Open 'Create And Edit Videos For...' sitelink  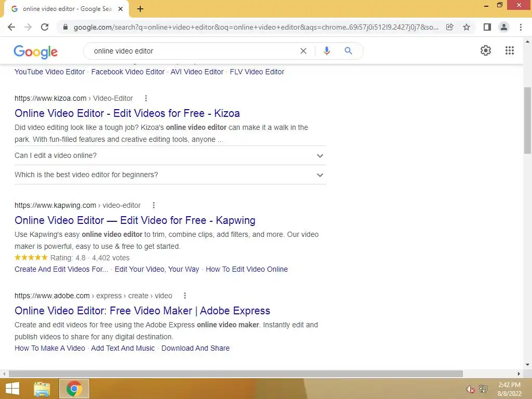pos(61,270)
